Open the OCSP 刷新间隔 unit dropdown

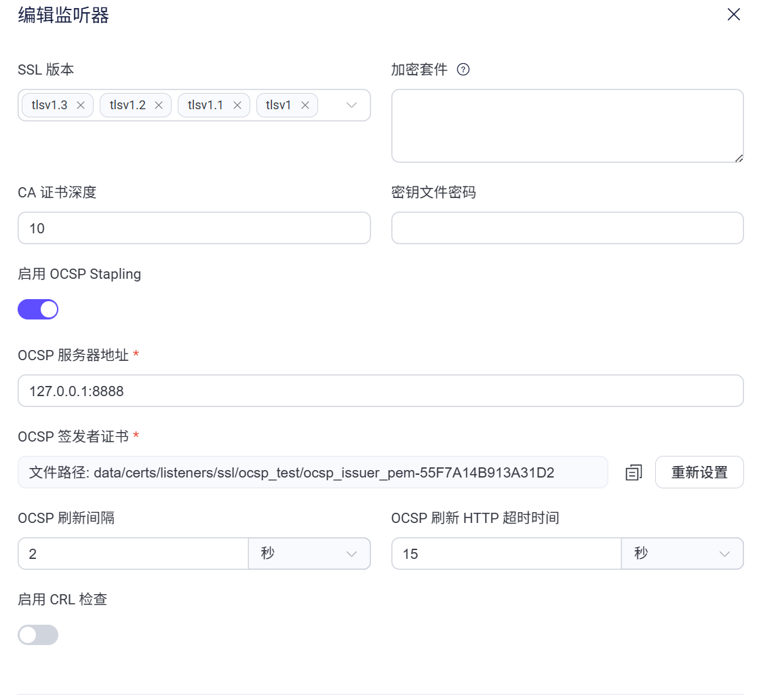click(x=309, y=553)
